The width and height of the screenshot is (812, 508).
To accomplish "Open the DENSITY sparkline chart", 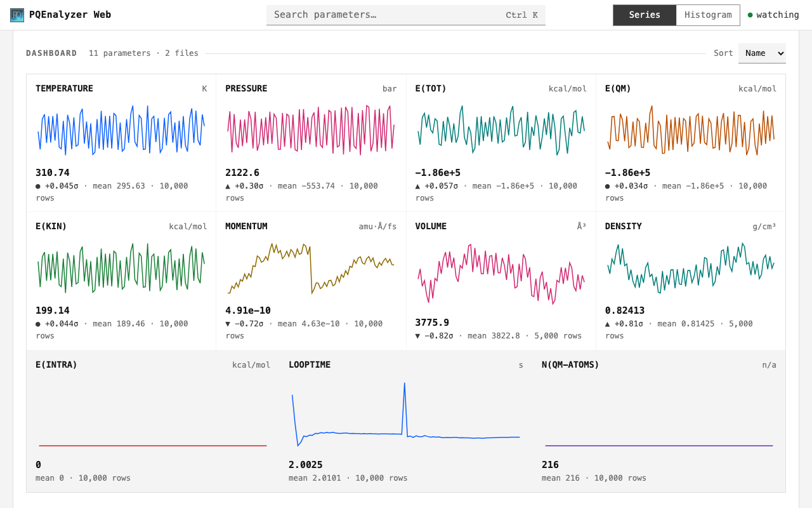I will click(691, 268).
